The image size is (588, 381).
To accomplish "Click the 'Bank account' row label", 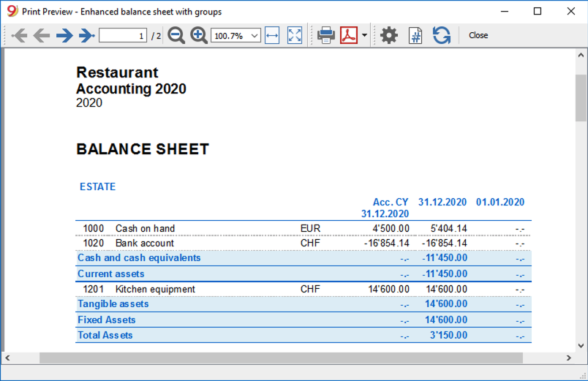I will [x=145, y=243].
